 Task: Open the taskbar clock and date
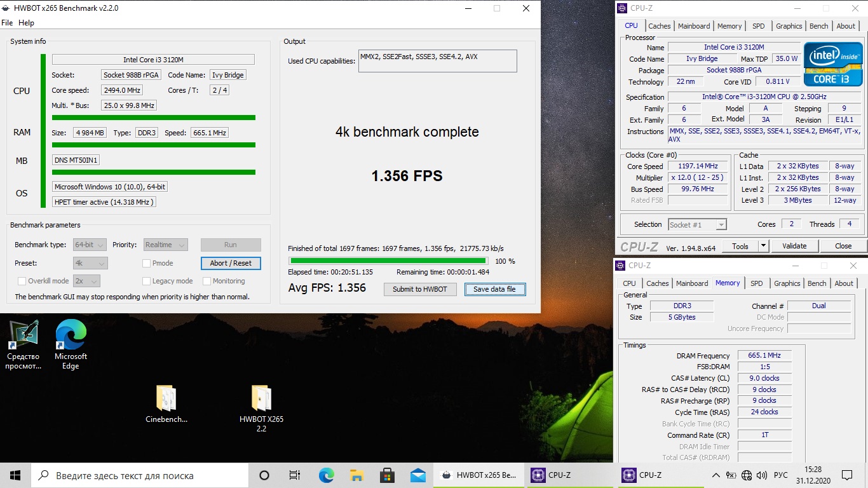813,475
